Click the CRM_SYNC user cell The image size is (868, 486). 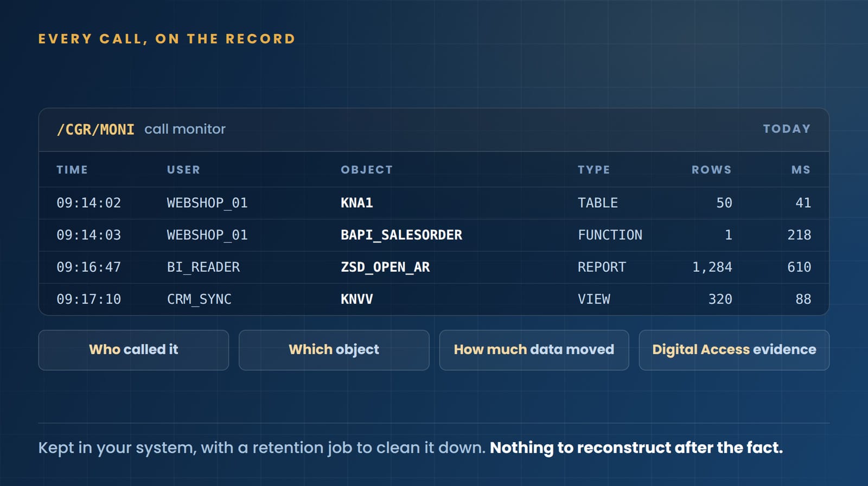click(x=199, y=299)
